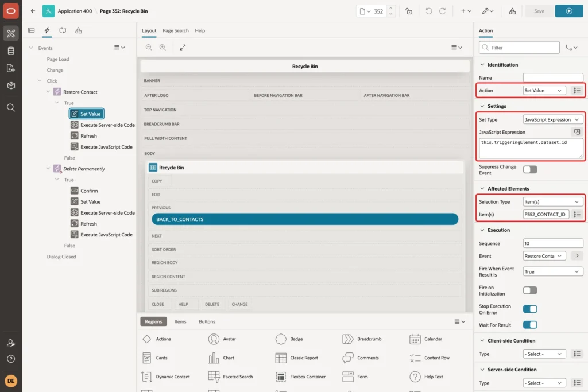The image size is (588, 392).
Task: Switch to the Page Search tab
Action: coord(176,30)
